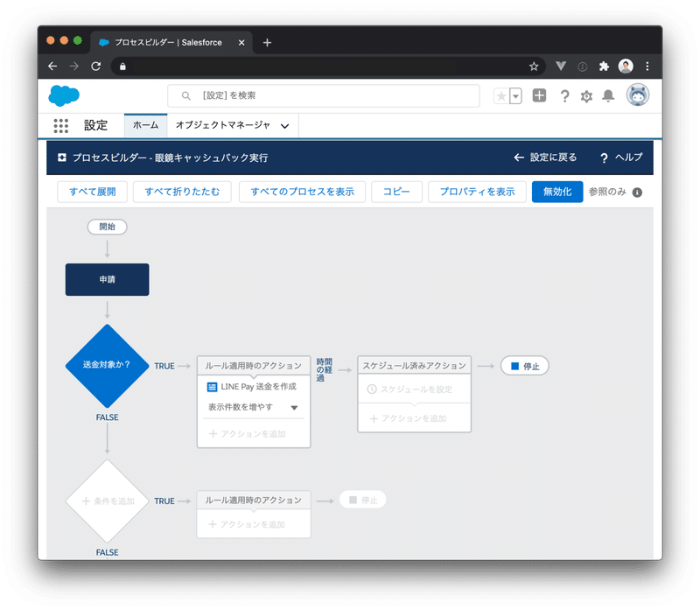Click the 設定に戻る link
The width and height of the screenshot is (700, 610).
[545, 158]
